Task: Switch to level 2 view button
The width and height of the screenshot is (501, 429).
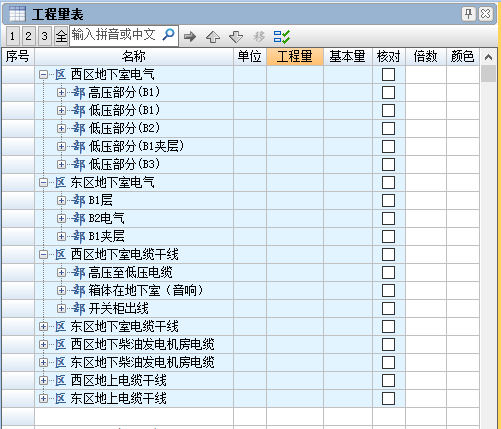Action: pos(28,36)
